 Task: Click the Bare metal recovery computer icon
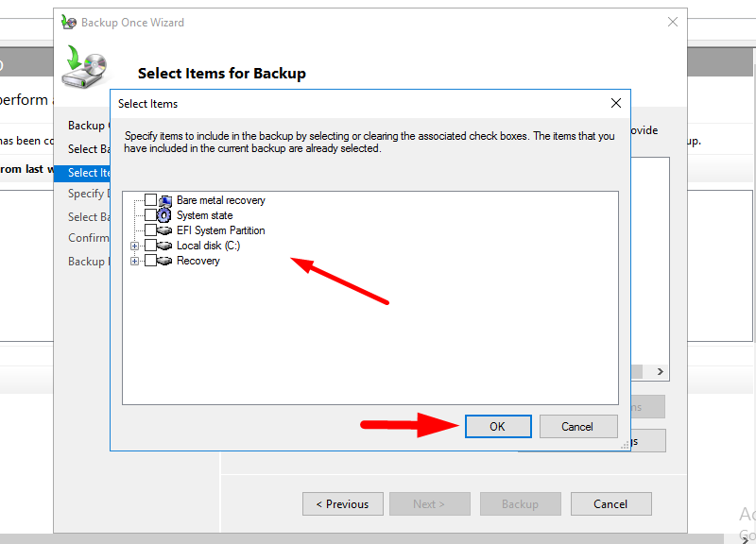coord(165,200)
